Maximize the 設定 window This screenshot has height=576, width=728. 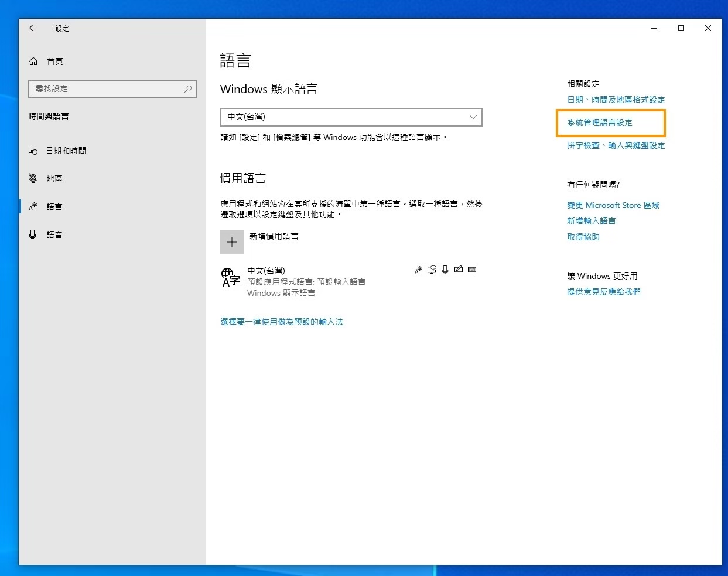tap(681, 28)
